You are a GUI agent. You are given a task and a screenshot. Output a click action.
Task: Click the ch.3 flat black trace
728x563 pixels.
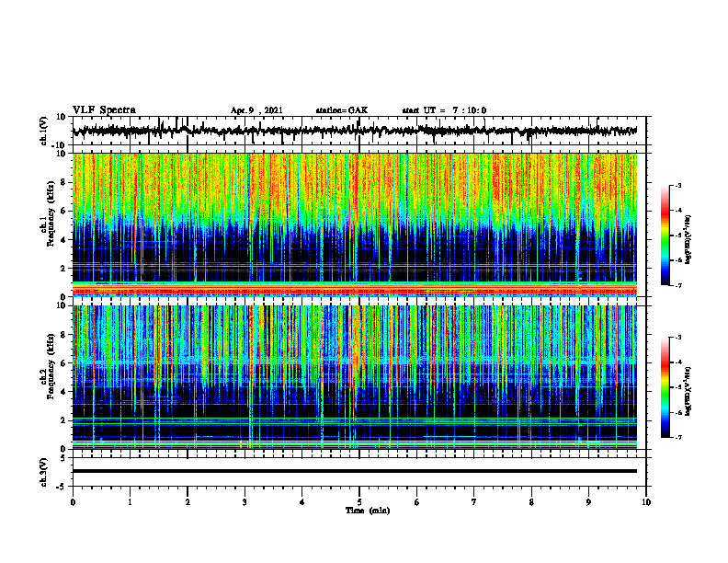(354, 471)
